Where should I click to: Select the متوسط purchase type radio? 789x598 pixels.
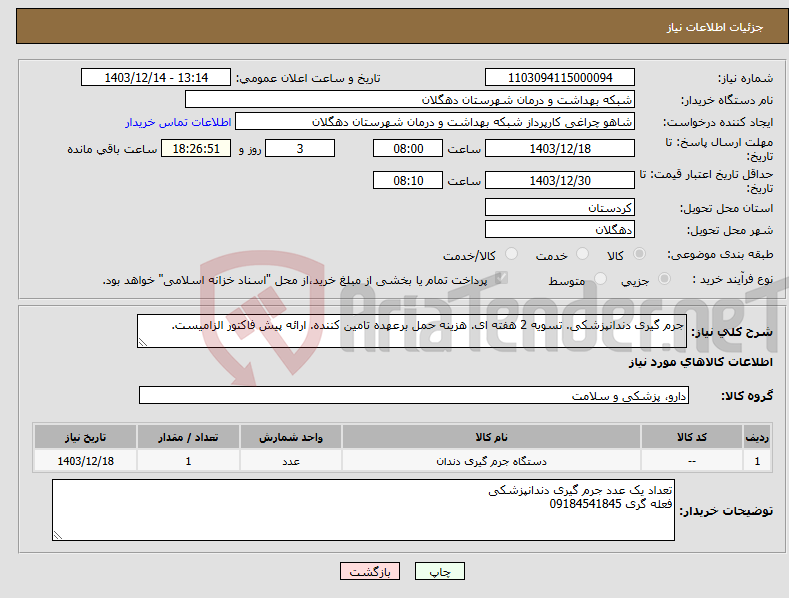[x=600, y=278]
